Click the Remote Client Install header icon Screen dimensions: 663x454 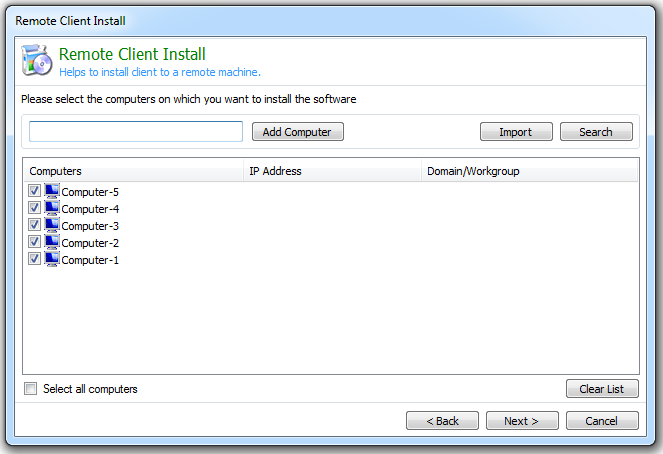coord(37,61)
